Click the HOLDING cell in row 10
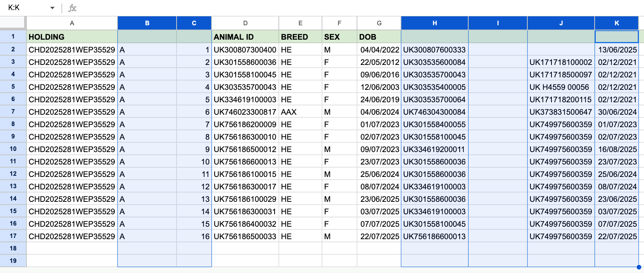 (x=72, y=149)
